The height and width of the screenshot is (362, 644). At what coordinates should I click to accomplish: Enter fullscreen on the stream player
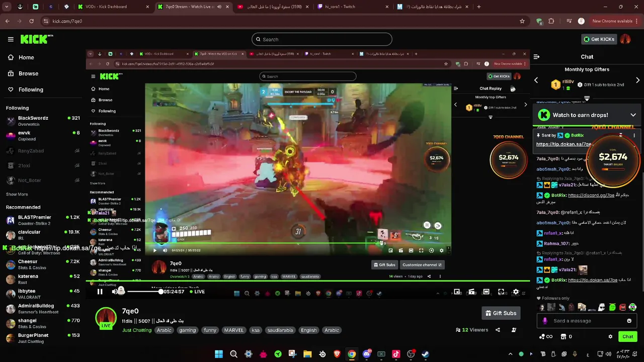coord(501,292)
